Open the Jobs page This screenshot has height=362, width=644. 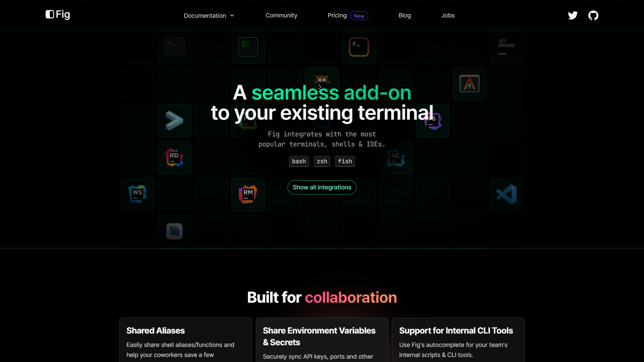[x=448, y=15]
